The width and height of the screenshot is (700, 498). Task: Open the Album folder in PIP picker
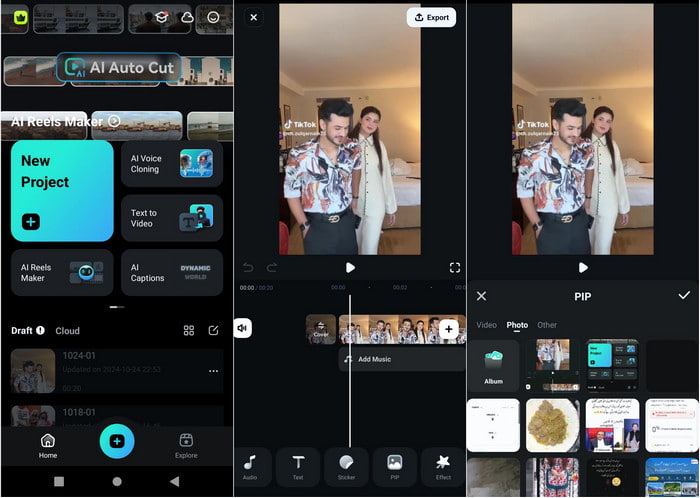click(x=493, y=365)
